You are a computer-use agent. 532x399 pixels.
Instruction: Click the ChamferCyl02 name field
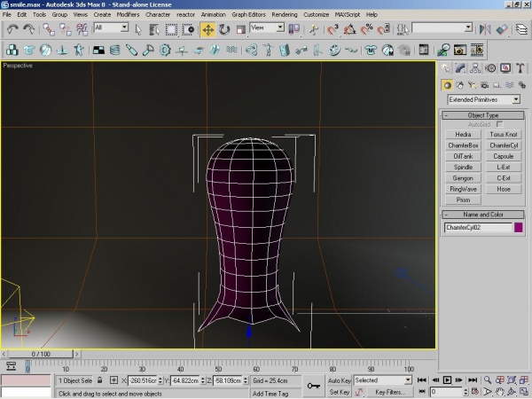(478, 227)
